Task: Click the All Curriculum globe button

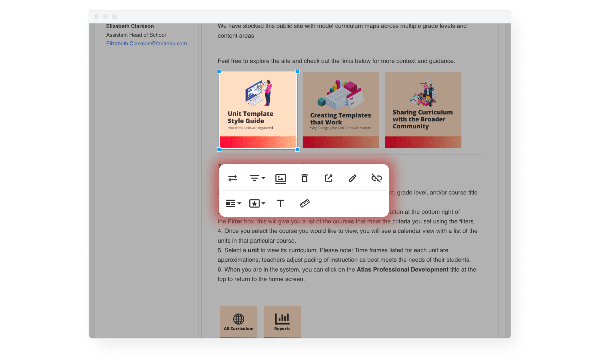Action: click(238, 322)
